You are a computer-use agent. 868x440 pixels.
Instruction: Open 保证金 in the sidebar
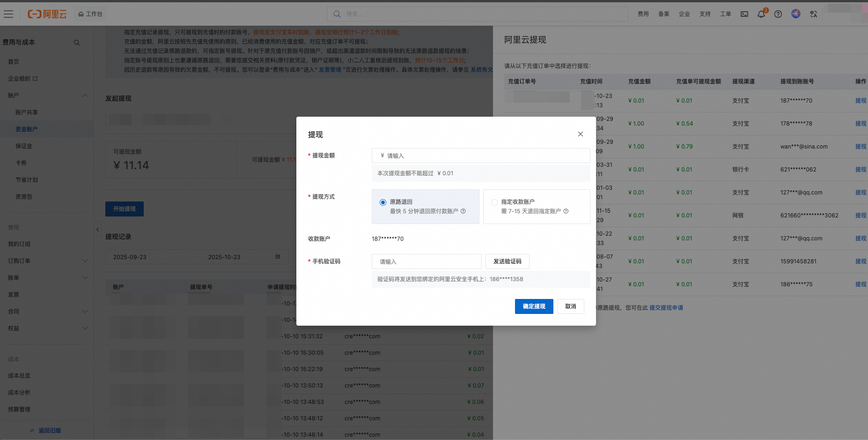[24, 146]
